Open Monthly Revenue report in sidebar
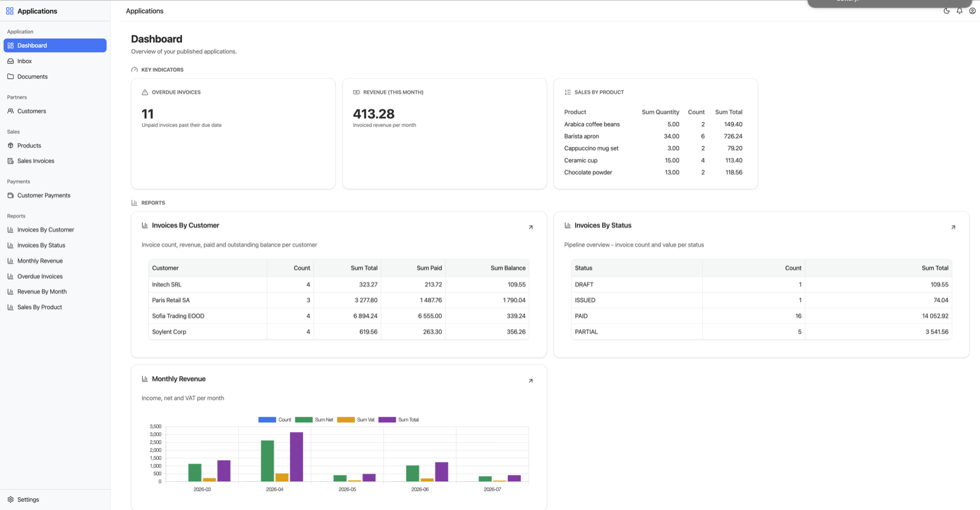 click(x=55, y=261)
